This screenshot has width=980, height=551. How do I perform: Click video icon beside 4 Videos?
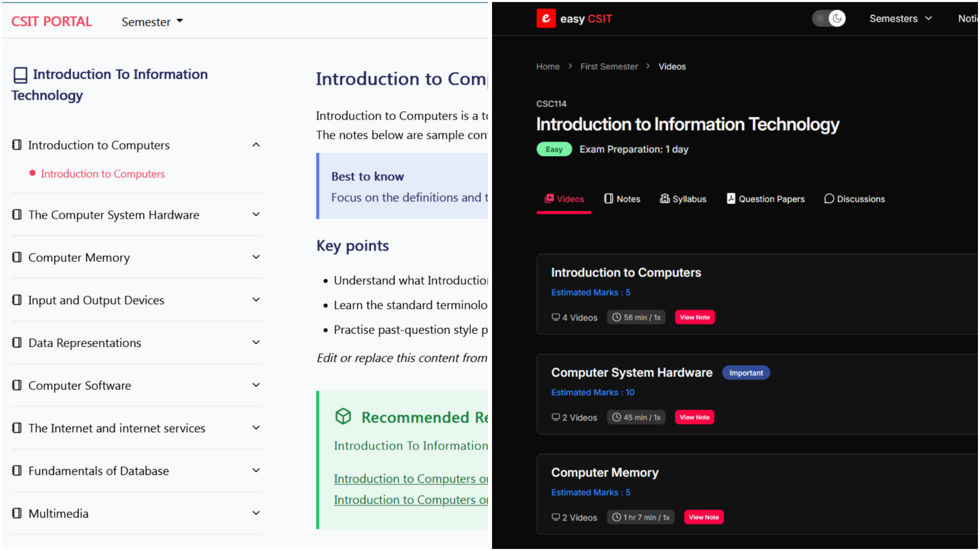click(555, 317)
